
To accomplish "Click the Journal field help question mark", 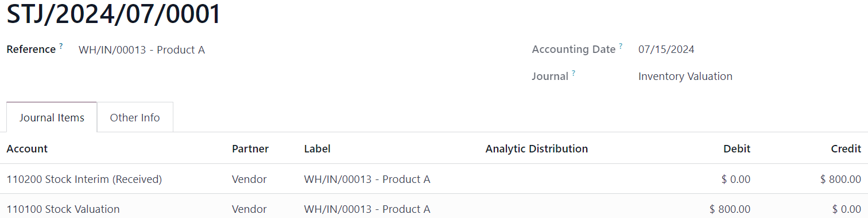I will click(x=573, y=72).
